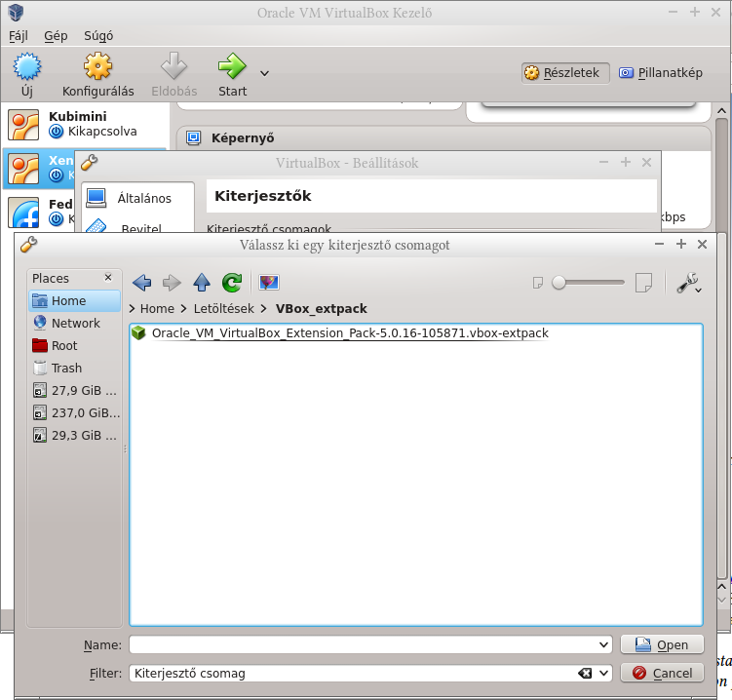The height and width of the screenshot is (700, 732).
Task: Open the Súgó menu
Action: point(98,36)
